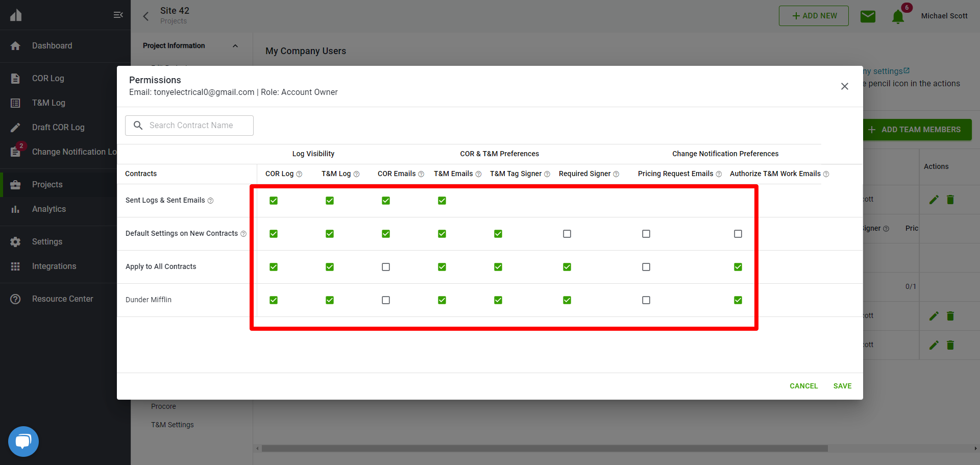Click the home logo icon
The width and height of the screenshot is (980, 465).
point(16,15)
